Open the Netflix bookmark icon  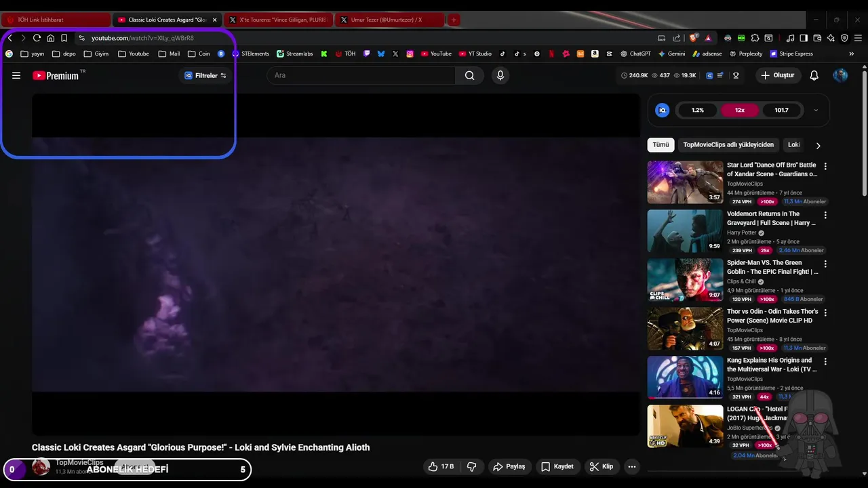click(551, 54)
